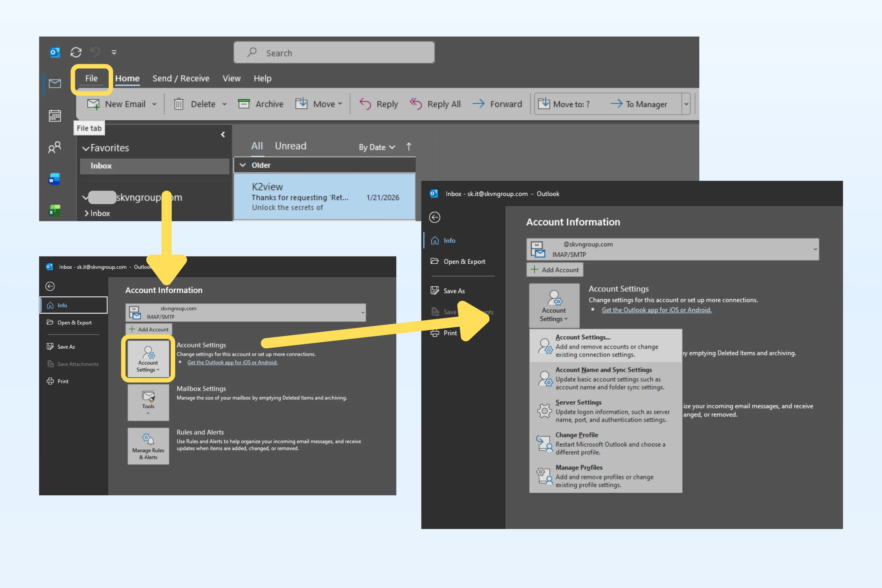Collapse the Older message group
Image resolution: width=882 pixels, height=588 pixels.
[243, 165]
